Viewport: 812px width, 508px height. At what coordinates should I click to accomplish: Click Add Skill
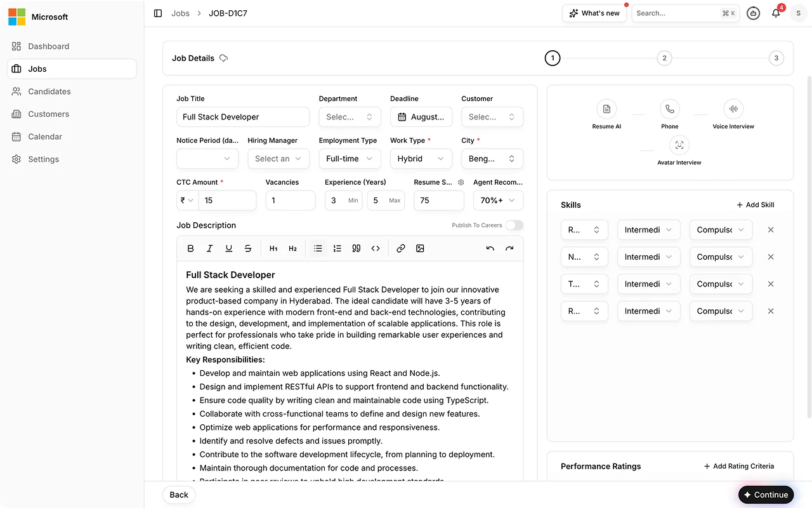[x=756, y=205]
